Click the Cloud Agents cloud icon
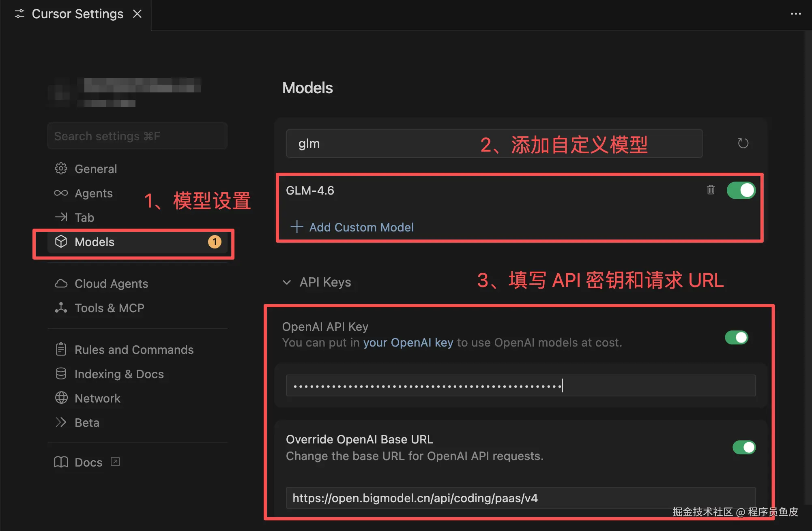This screenshot has width=812, height=531. tap(61, 283)
